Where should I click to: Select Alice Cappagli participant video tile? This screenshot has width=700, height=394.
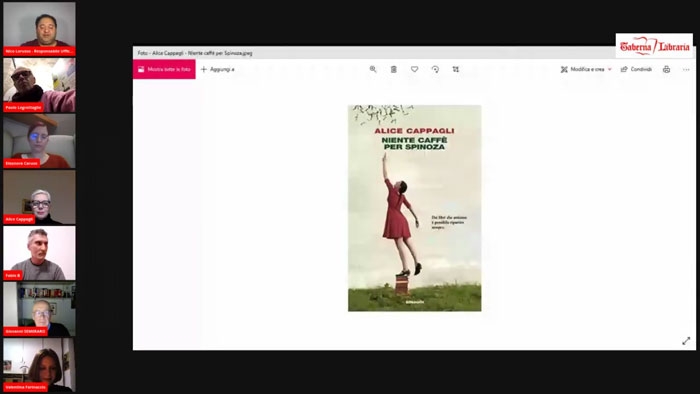39,197
